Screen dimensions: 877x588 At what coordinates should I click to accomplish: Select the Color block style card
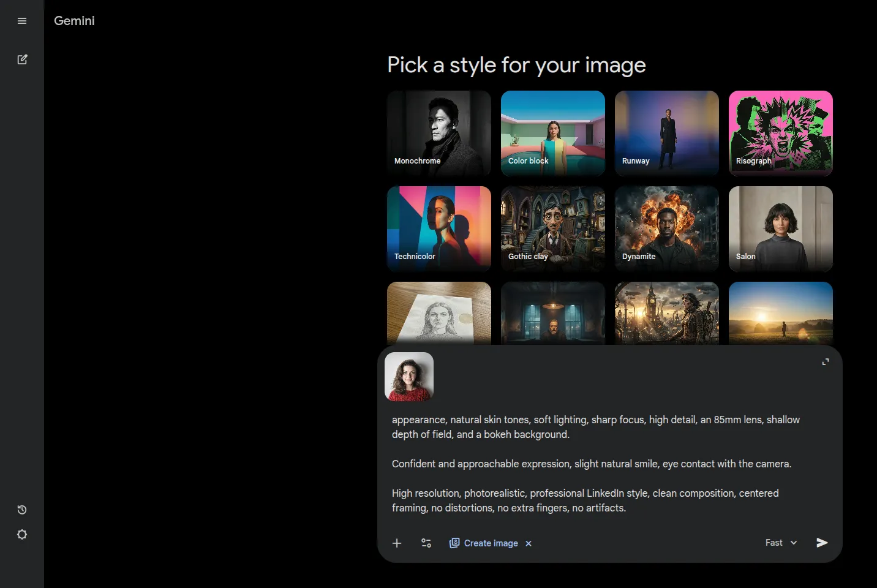coord(553,134)
